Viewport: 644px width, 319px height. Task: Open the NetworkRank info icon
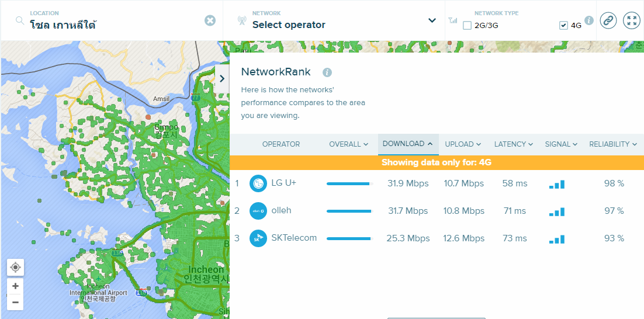(327, 72)
